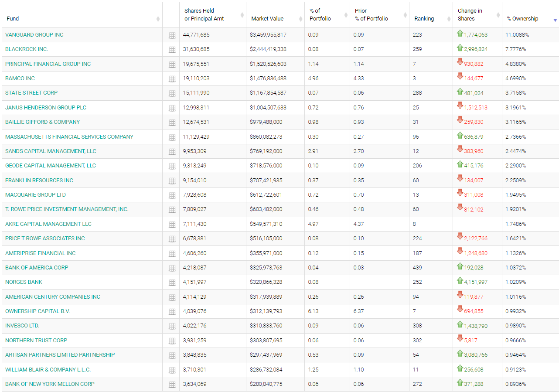Screen dimensions: 559x392
Task: Click grid icon in Macquarie Group Ltd row
Action: tap(172, 195)
